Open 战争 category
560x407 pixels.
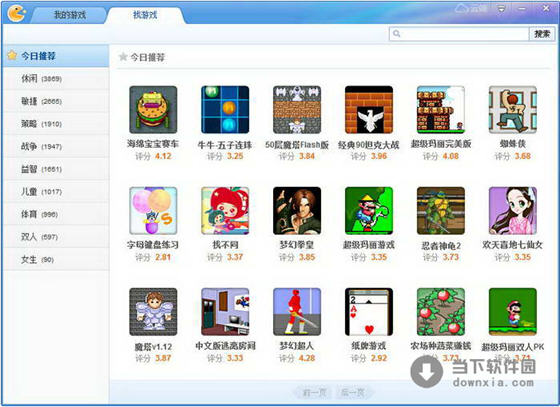[56, 146]
